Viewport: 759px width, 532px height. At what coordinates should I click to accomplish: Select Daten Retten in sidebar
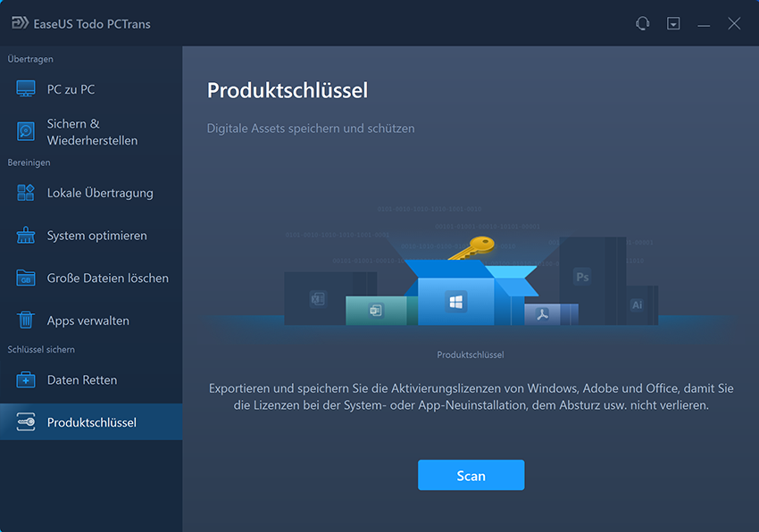[x=81, y=380]
